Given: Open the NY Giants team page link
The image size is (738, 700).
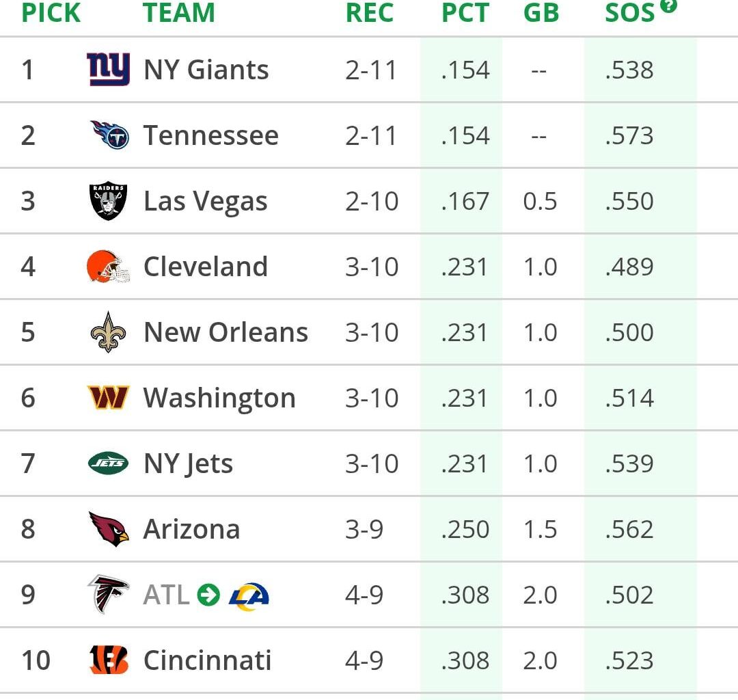Looking at the screenshot, I should pos(206,68).
